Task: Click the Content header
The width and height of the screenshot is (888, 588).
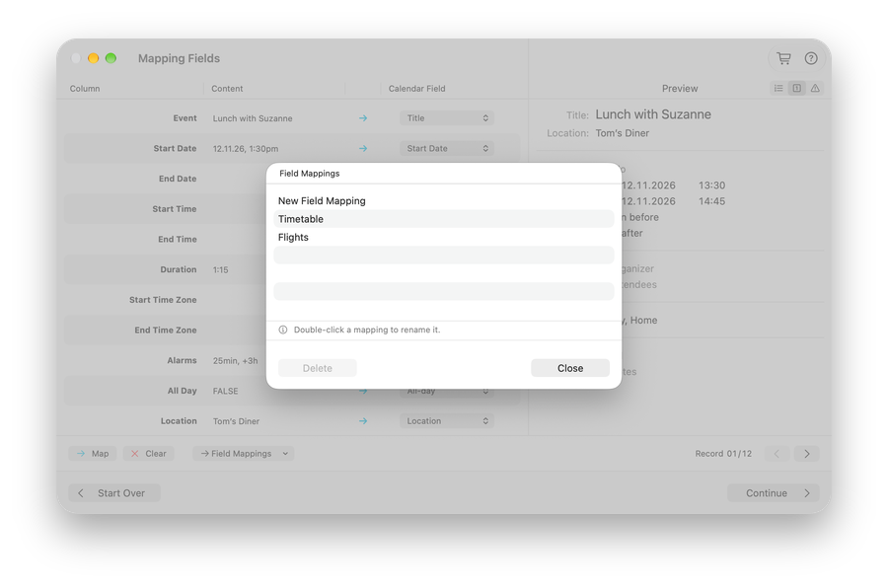Action: 227,89
